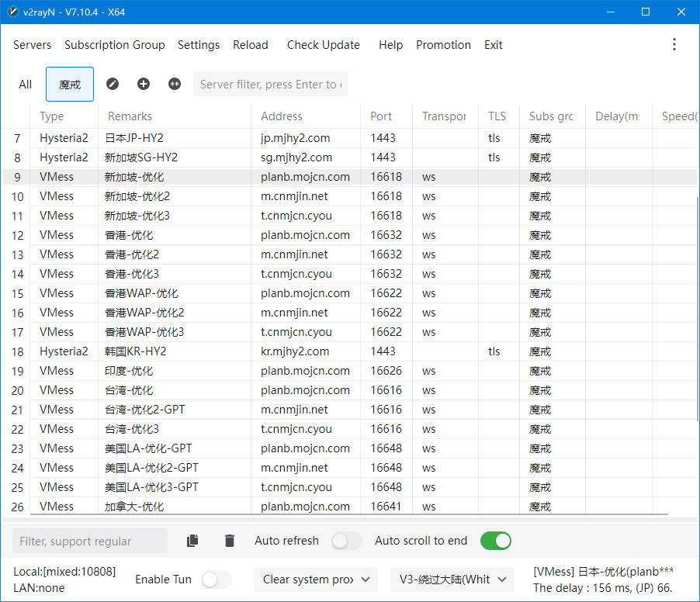Viewport: 700px width, 602px height.
Task: Copy log messages with the copy icon
Action: coord(192,541)
